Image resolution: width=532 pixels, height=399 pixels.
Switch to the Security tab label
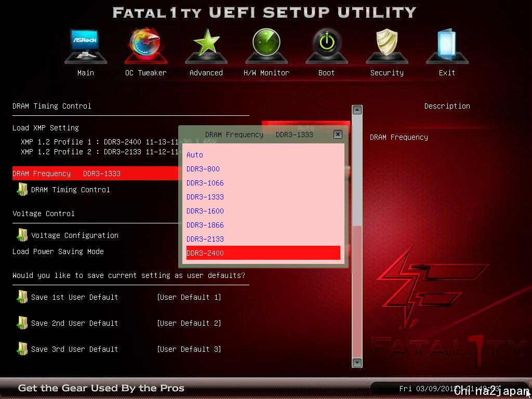point(387,73)
